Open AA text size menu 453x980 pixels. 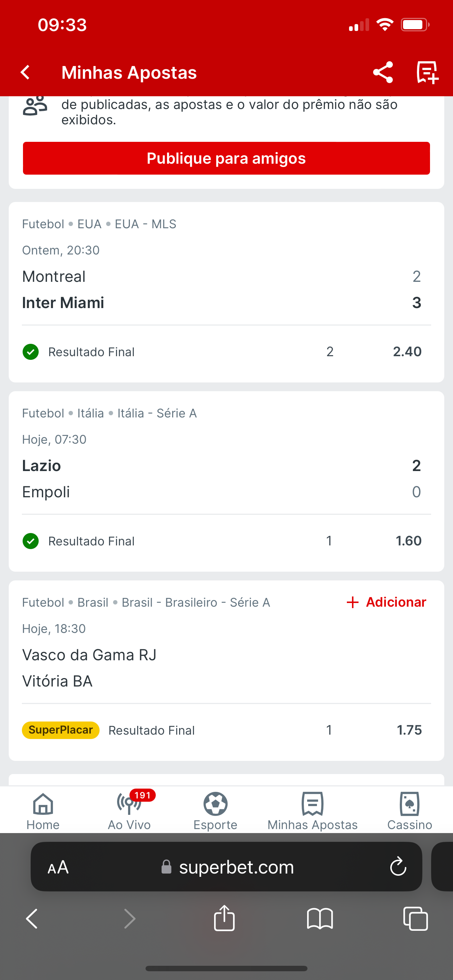[x=58, y=867]
